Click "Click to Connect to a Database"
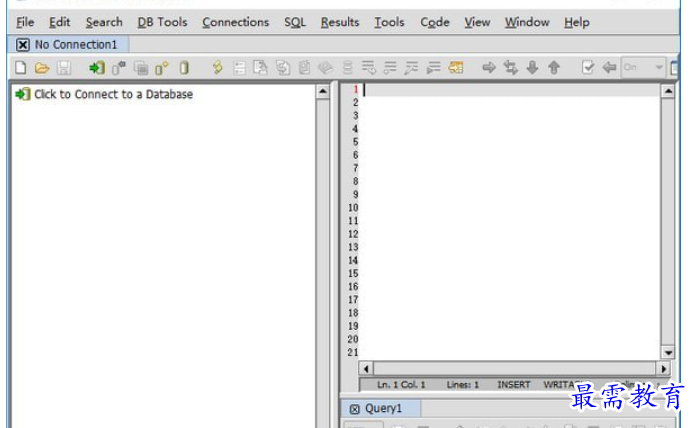The image size is (693, 428). 114,94
